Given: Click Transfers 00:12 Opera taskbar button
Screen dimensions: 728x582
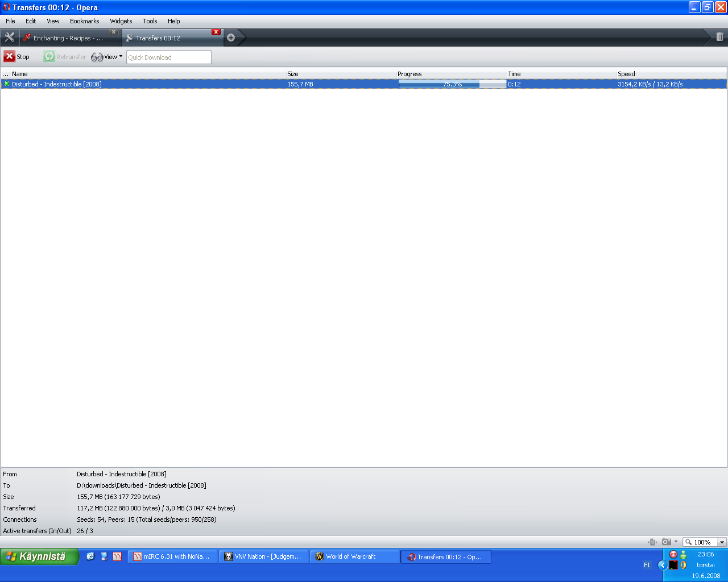Looking at the screenshot, I should click(446, 556).
